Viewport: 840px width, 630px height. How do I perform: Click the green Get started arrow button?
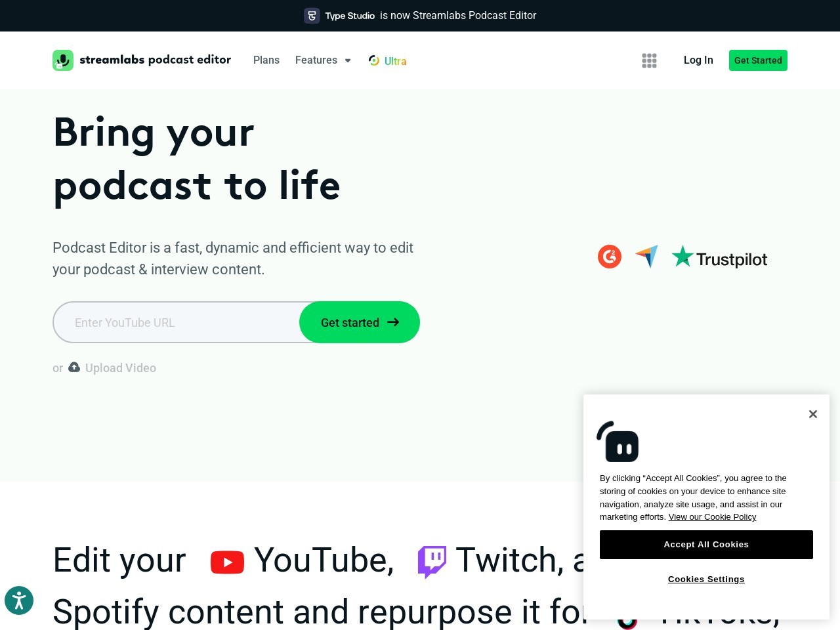[360, 322]
